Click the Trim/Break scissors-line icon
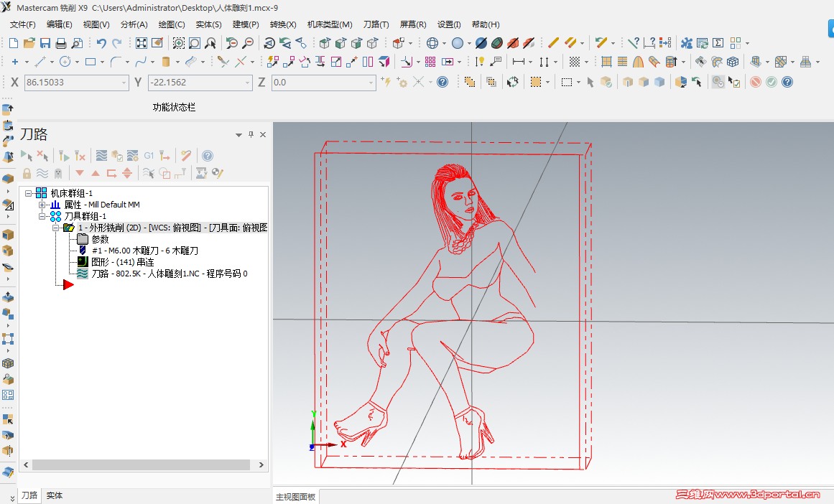This screenshot has height=504, width=834. coord(223,62)
